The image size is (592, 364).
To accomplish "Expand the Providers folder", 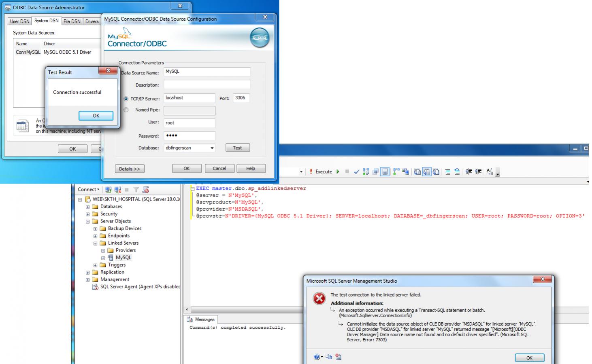I will point(103,250).
